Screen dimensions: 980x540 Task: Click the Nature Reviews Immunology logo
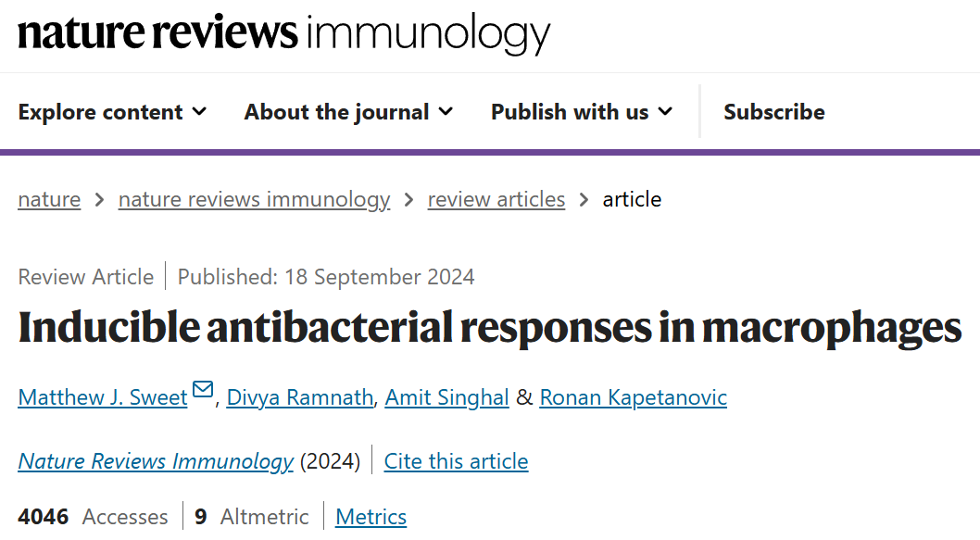283,33
